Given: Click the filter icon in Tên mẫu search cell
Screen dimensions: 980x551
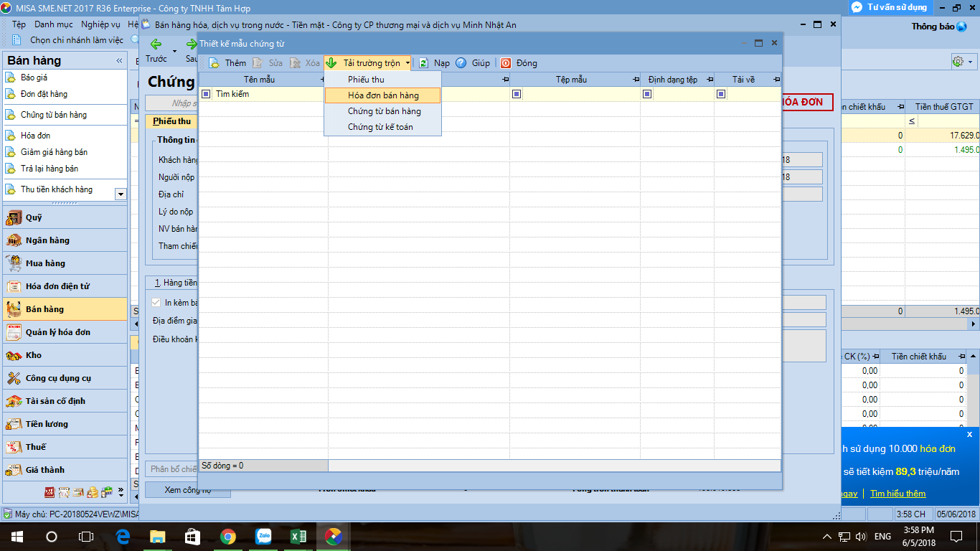Looking at the screenshot, I should (207, 94).
